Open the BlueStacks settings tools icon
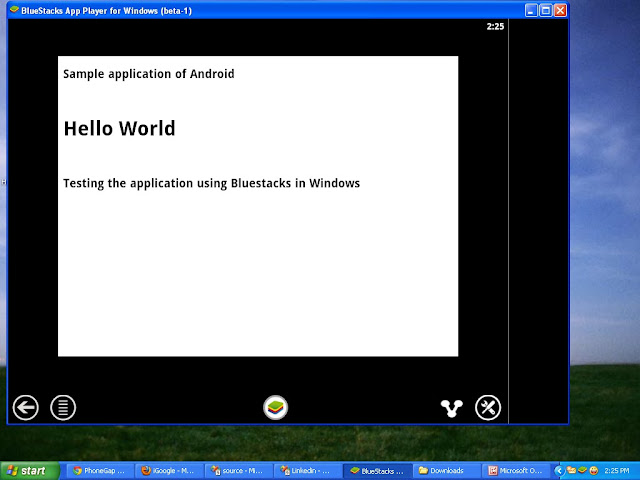Screen dimensions: 640x480 coord(488,407)
